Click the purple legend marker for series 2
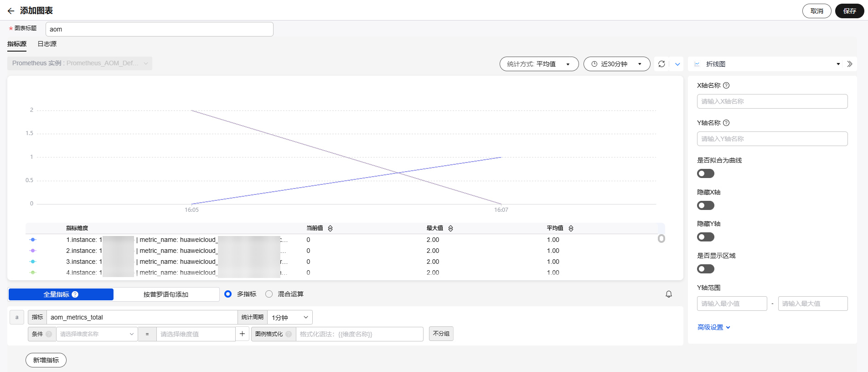The image size is (868, 372). [33, 251]
